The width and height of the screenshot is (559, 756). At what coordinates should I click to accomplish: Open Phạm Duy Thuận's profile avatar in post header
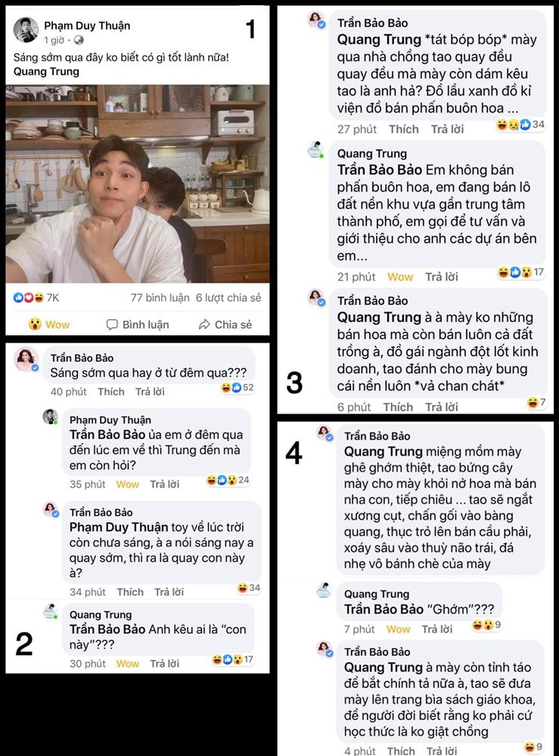tap(26, 30)
